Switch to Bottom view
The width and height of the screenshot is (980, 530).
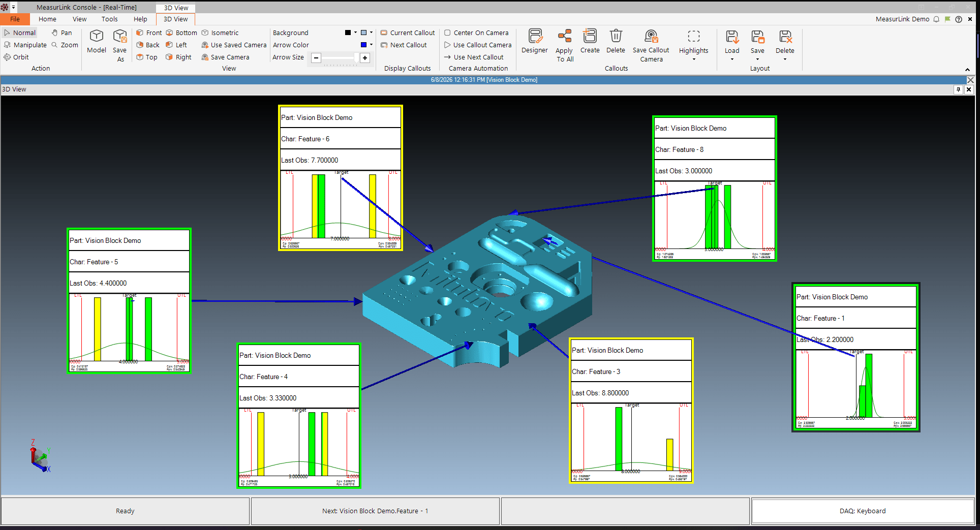[x=181, y=33]
